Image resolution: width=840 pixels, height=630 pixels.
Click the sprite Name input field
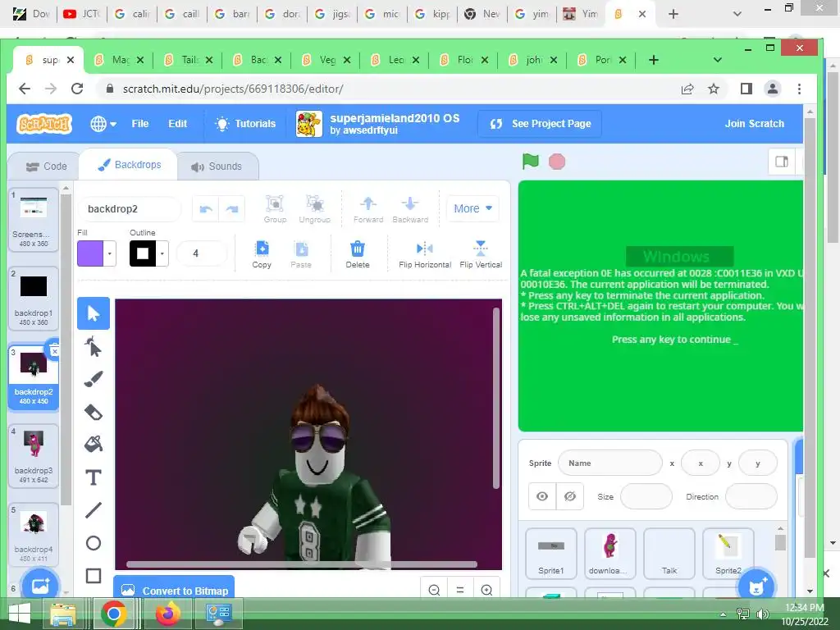click(x=610, y=463)
